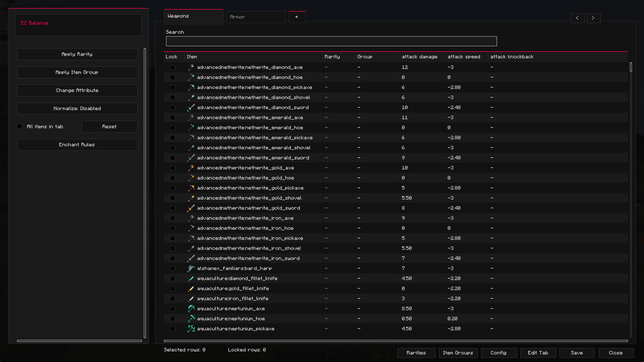Toggle the Normalize: Disabled button
This screenshot has width=644, height=362.
(77, 109)
